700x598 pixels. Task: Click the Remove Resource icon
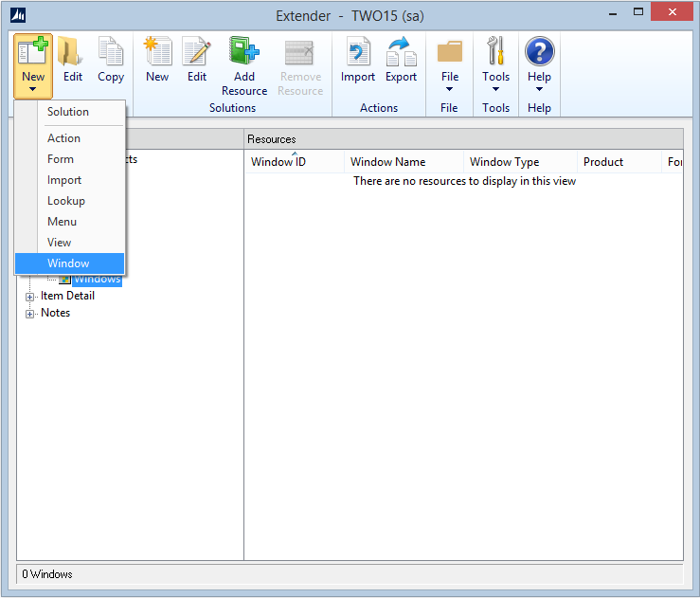[x=299, y=53]
